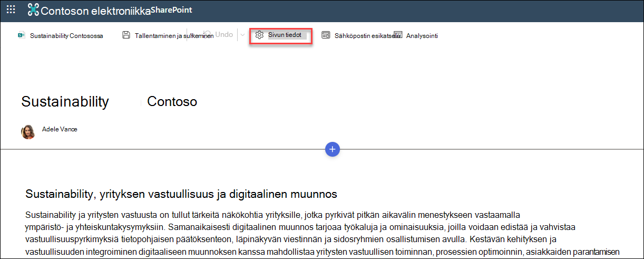
Task: Click the Analysointi chart icon
Action: coord(398,35)
